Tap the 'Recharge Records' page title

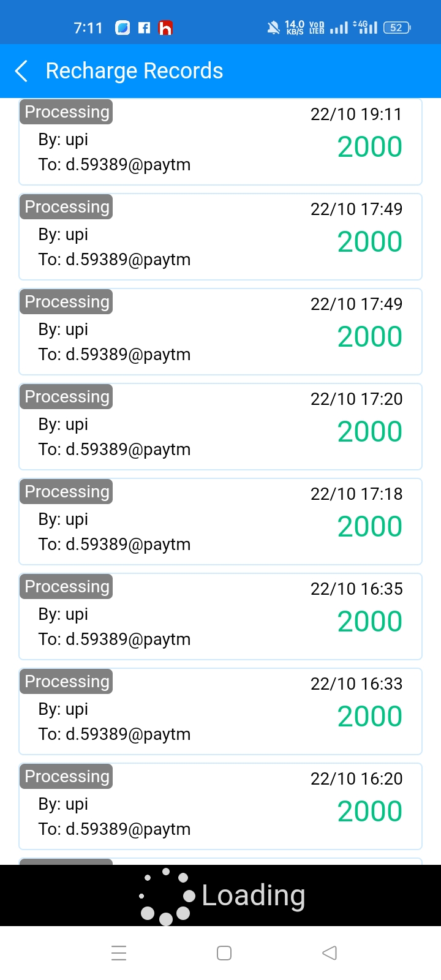[134, 71]
